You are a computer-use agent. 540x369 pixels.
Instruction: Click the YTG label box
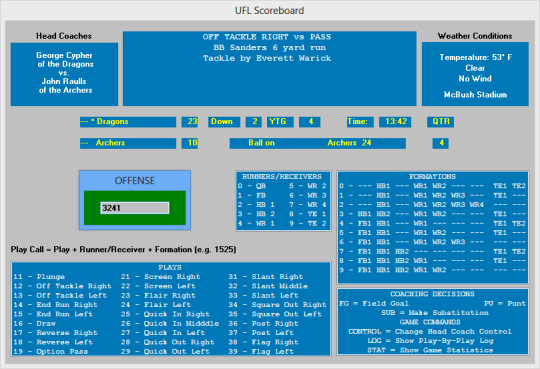280,122
